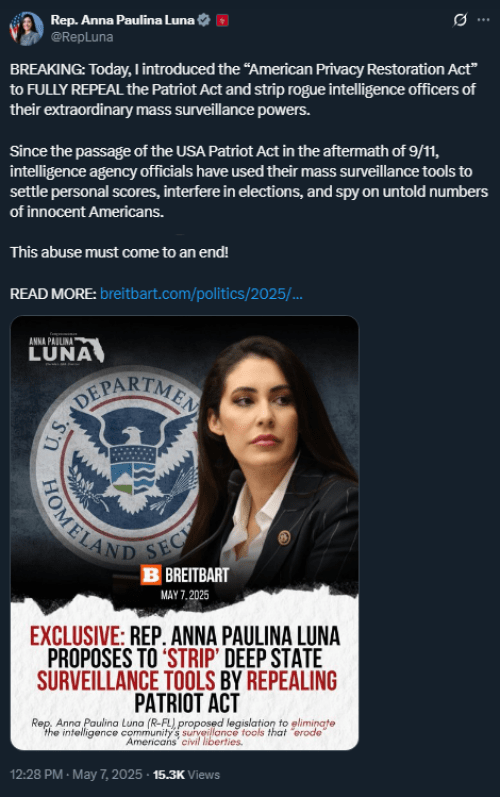
Task: Open Rep. Luna's profile avatar photo
Action: [x=26, y=28]
